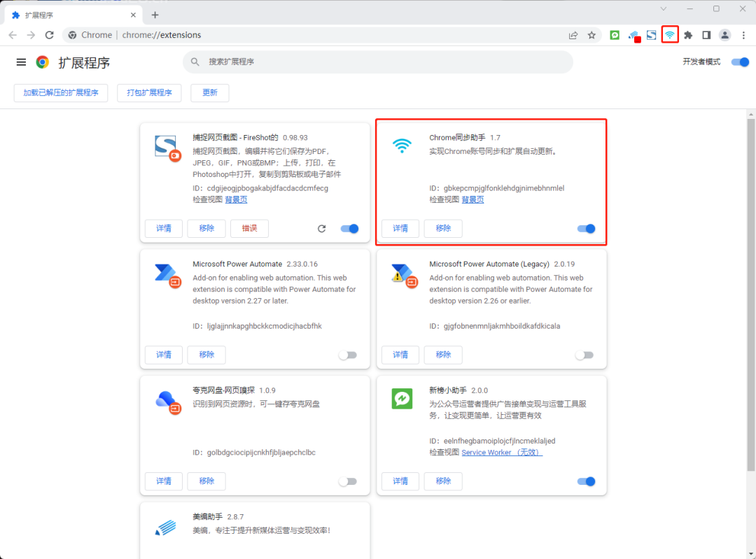The height and width of the screenshot is (559, 756).
Task: Open the Service Worker (无效) link
Action: 502,453
